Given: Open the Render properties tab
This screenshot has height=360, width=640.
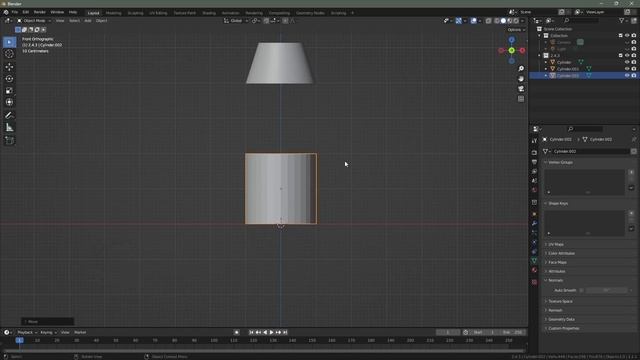Looking at the screenshot, I should point(534,153).
